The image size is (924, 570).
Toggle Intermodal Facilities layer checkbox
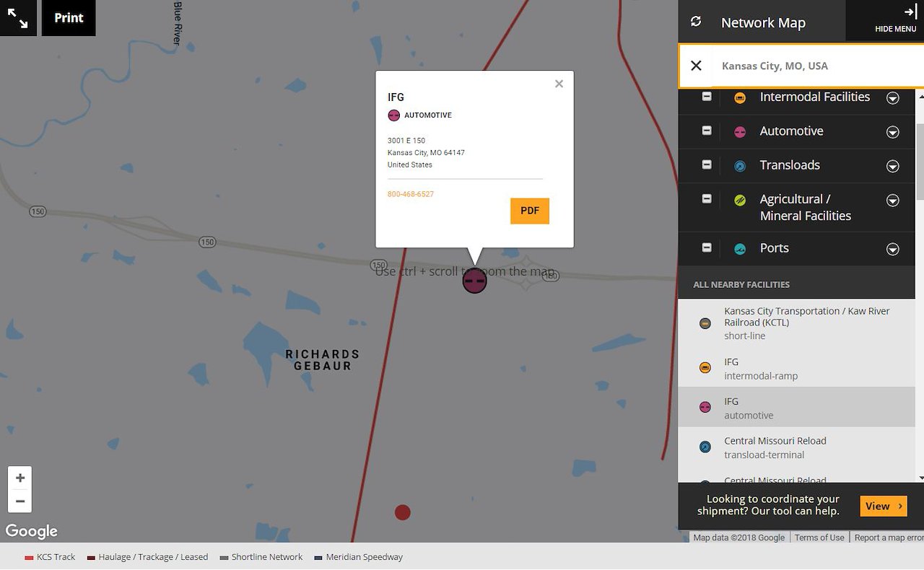[x=707, y=97]
